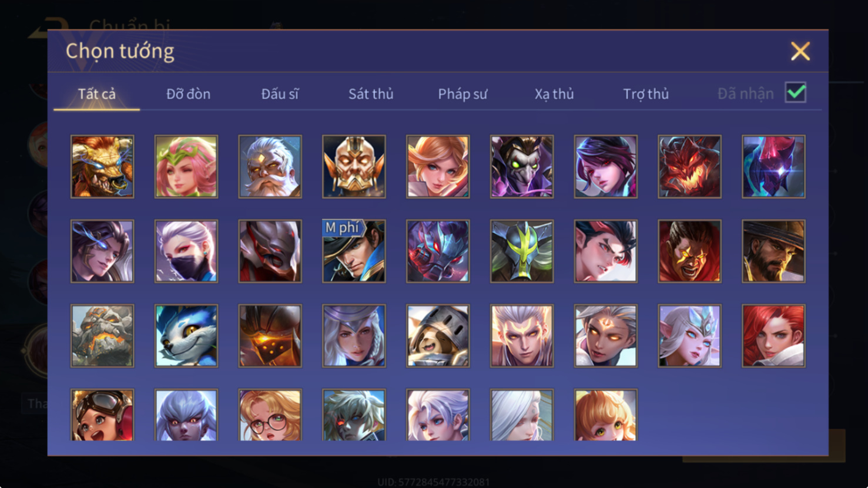Pick the pink-haired hero with green leaf crown
The height and width of the screenshot is (488, 868).
coord(186,167)
